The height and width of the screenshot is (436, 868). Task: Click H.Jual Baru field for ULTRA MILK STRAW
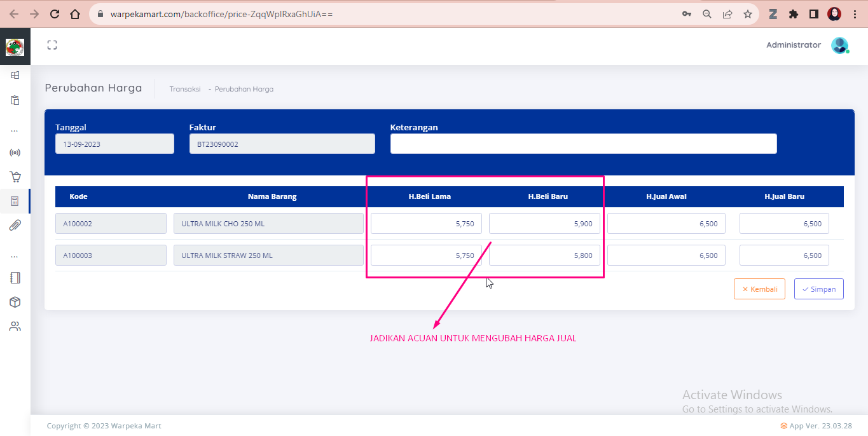(x=784, y=255)
